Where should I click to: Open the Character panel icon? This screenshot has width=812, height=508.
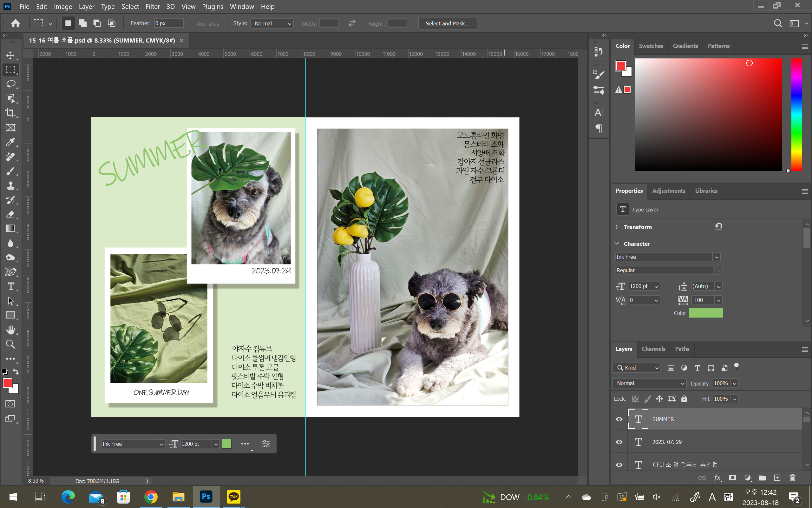coord(599,112)
